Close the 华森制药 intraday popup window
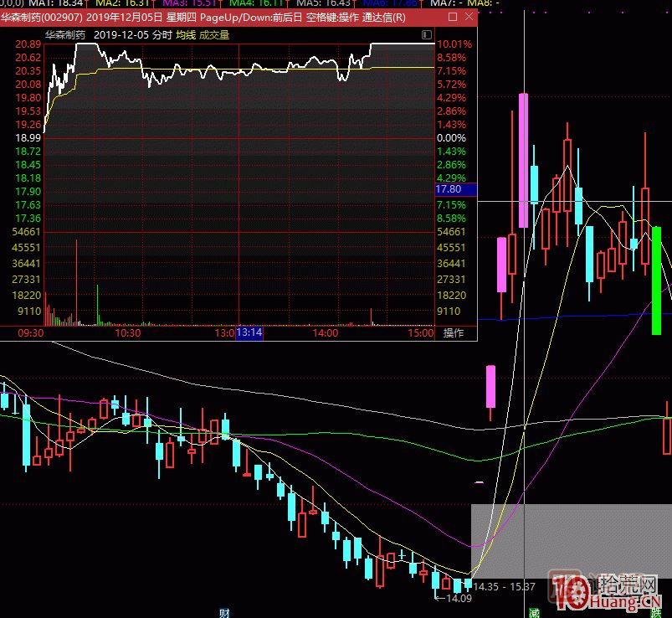The height and width of the screenshot is (618, 672). point(467,18)
